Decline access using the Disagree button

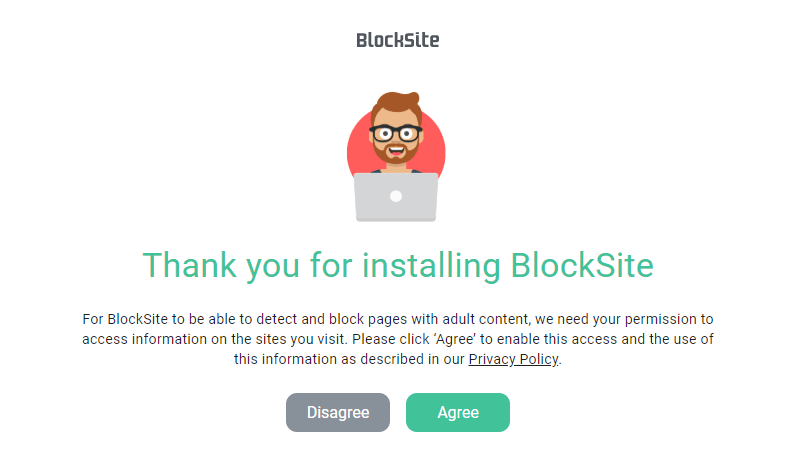[x=338, y=412]
